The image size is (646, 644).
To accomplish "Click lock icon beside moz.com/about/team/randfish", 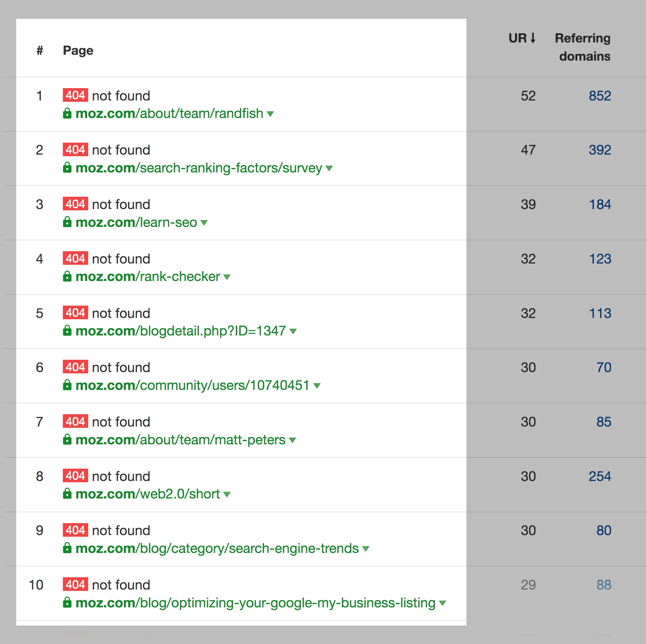I will point(67,113).
